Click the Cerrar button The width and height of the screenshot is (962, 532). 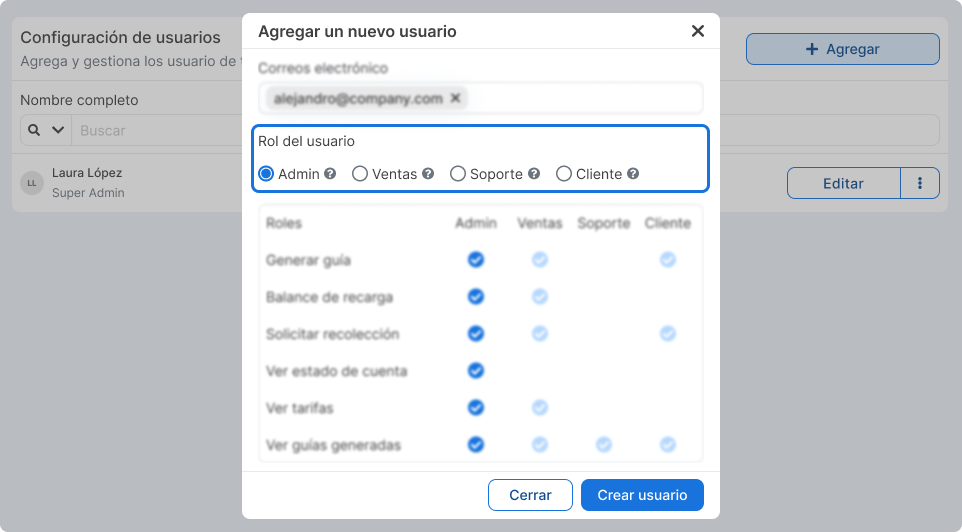530,495
